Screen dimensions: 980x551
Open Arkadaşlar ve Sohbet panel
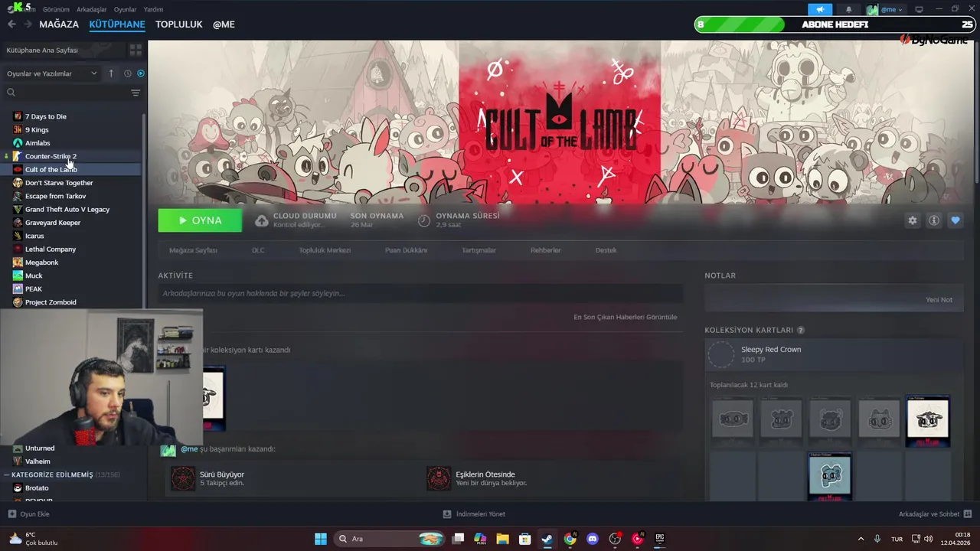pos(935,514)
